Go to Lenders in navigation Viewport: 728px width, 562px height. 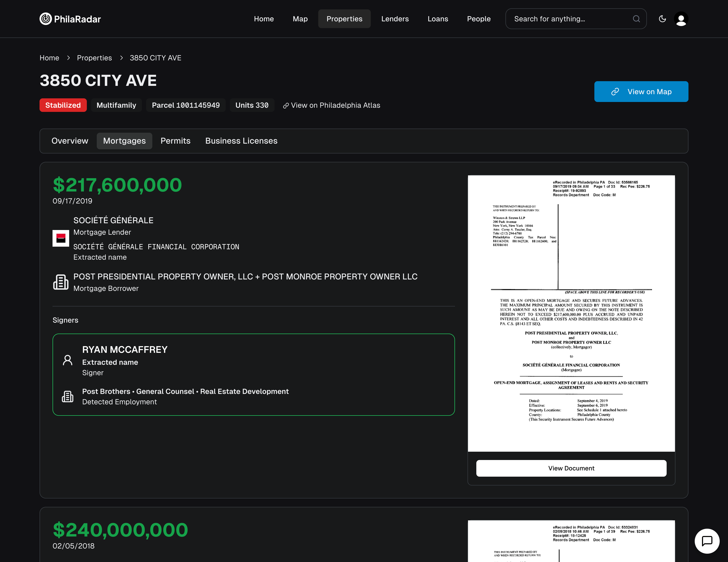(395, 19)
